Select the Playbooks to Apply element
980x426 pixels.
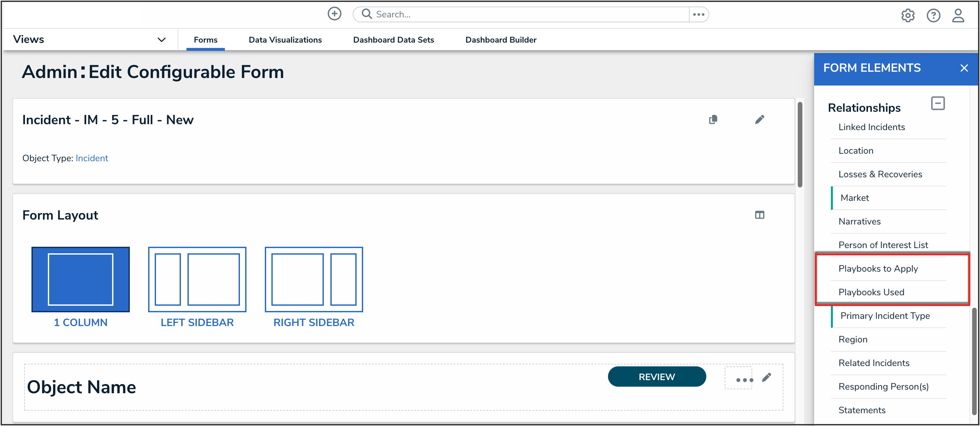click(x=878, y=268)
